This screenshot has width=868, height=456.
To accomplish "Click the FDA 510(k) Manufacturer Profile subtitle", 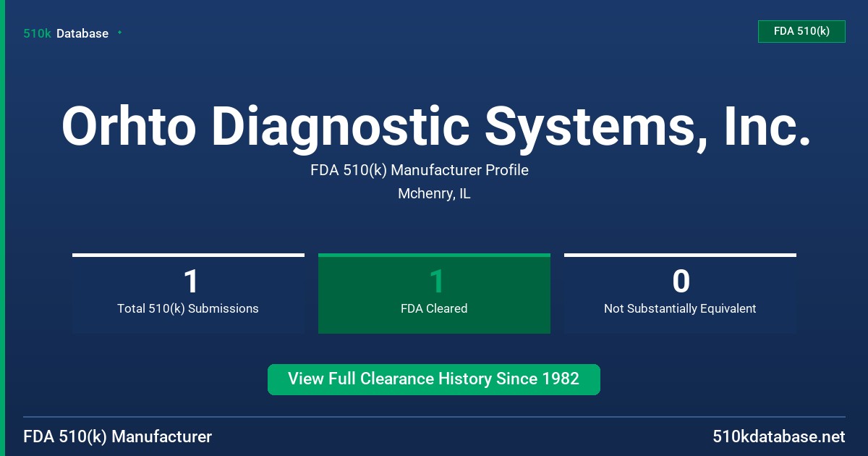I will pyautogui.click(x=420, y=170).
